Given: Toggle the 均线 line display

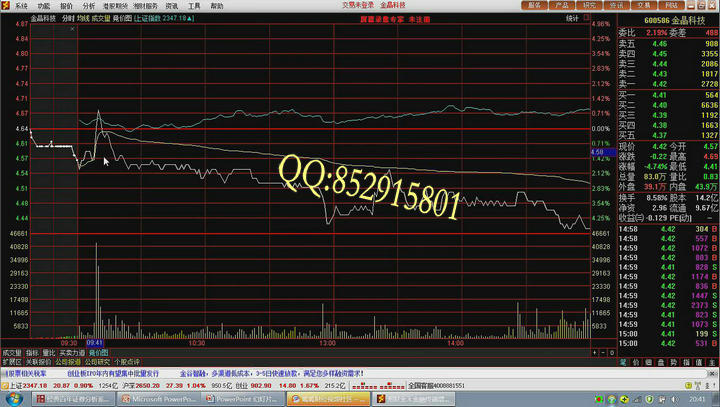Looking at the screenshot, I should [83, 18].
